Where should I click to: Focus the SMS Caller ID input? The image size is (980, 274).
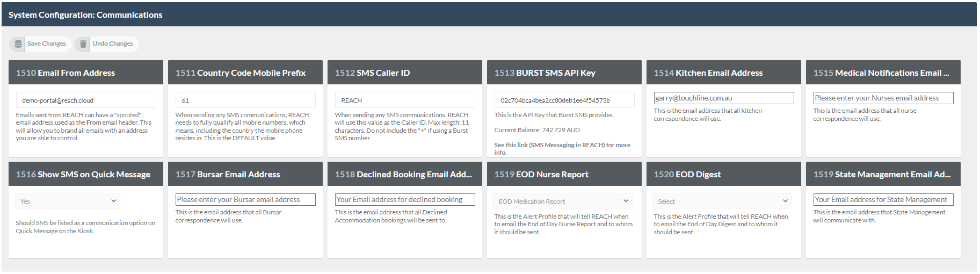click(405, 100)
